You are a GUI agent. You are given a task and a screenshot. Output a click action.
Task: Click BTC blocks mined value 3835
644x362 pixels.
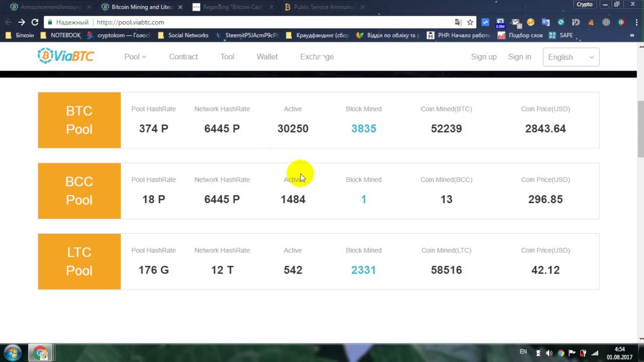point(364,129)
